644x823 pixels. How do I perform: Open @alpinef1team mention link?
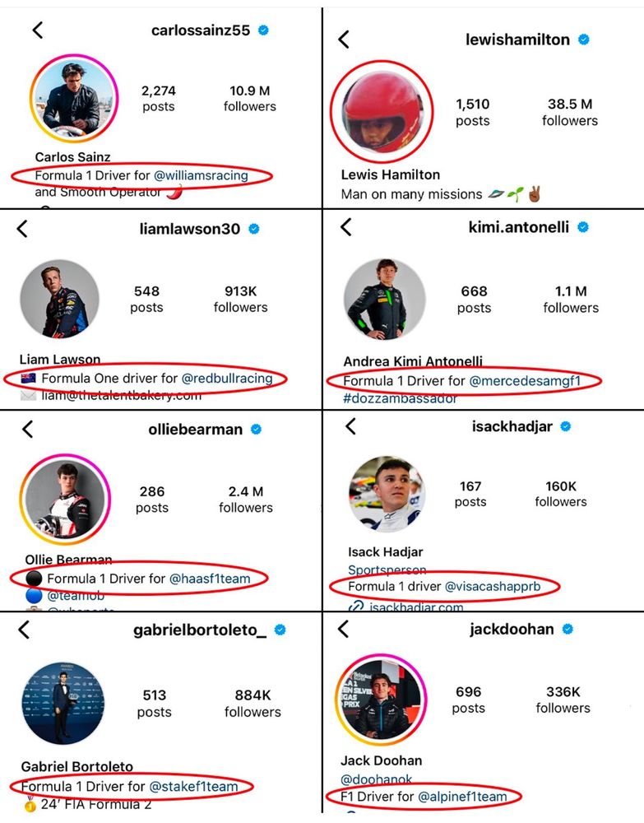462,796
